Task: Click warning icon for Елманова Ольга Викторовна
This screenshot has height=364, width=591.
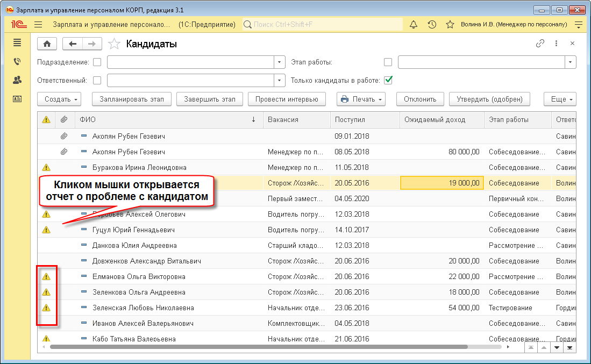Action: tap(46, 277)
